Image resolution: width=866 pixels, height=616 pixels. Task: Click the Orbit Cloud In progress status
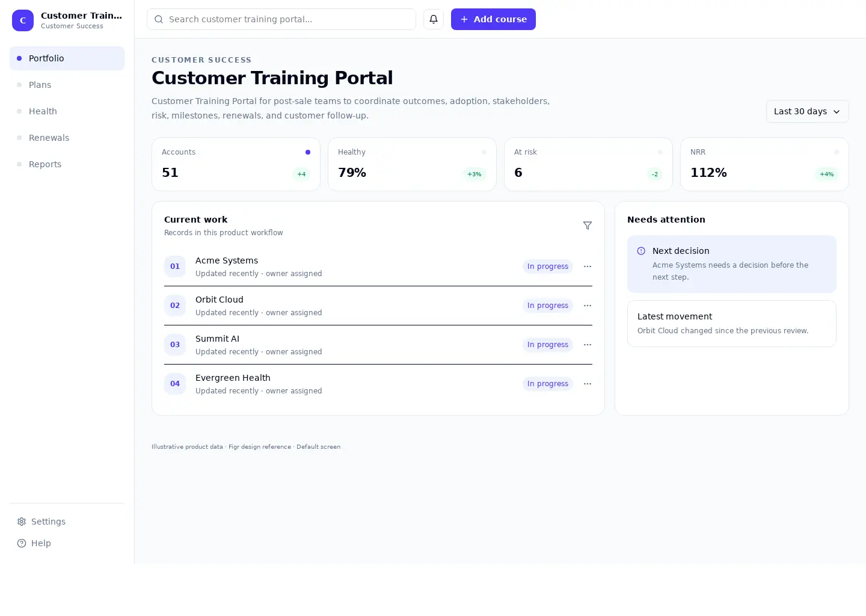[548, 306]
